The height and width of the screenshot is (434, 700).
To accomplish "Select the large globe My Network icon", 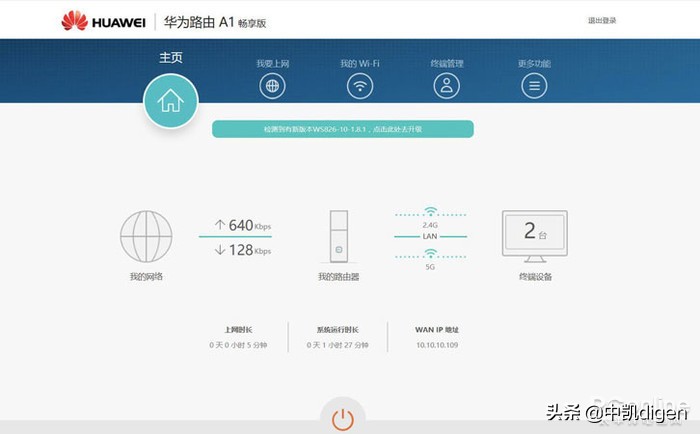I will (x=146, y=236).
